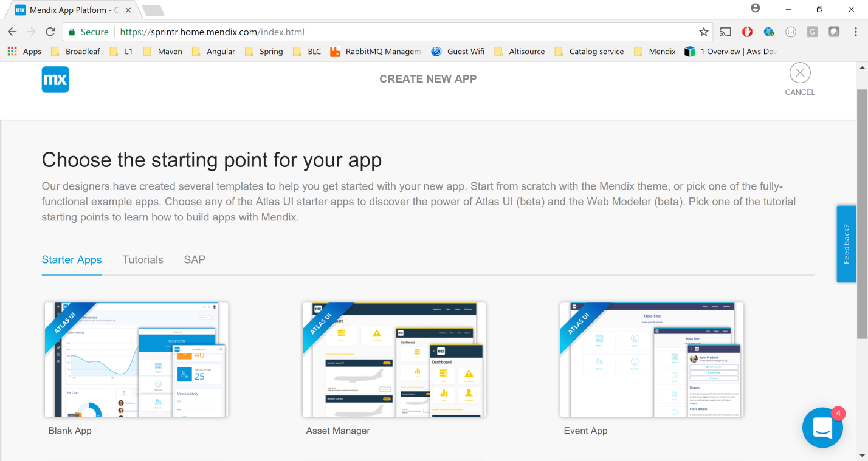Image resolution: width=868 pixels, height=461 pixels.
Task: Open the Overview Aws bookmark
Action: [x=731, y=52]
